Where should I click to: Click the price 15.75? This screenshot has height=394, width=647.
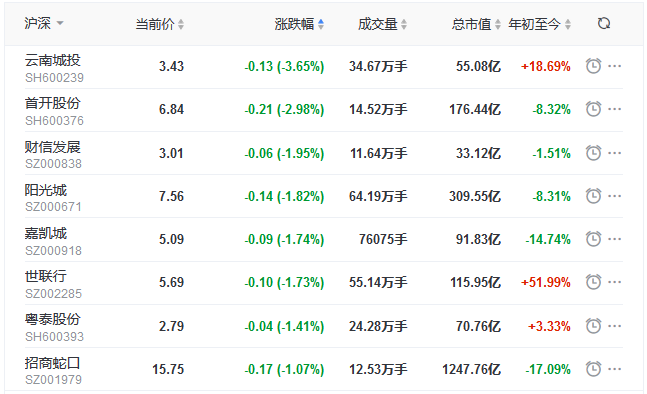(168, 369)
